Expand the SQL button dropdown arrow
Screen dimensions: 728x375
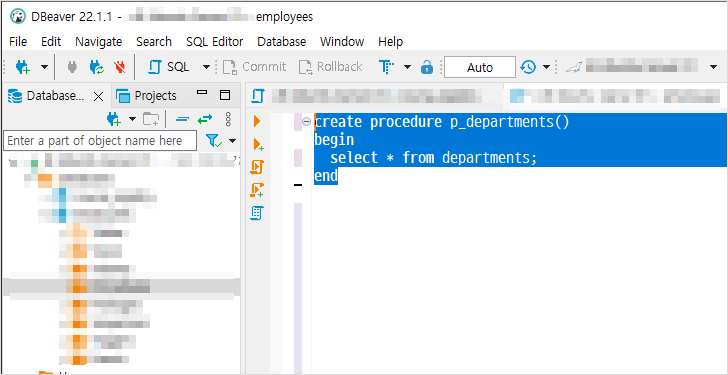(207, 67)
